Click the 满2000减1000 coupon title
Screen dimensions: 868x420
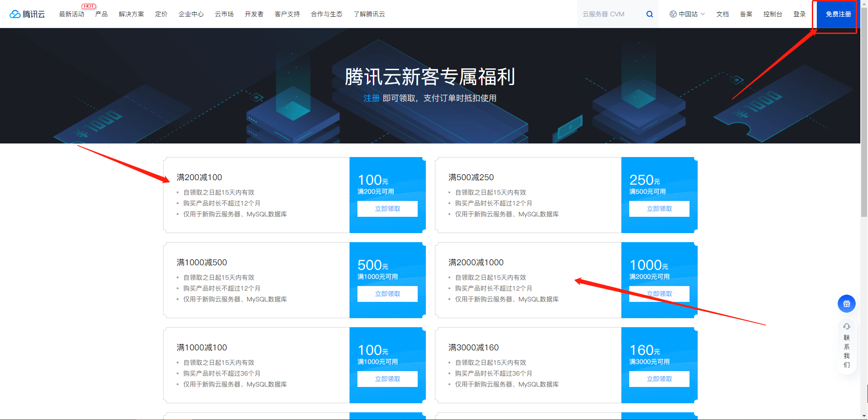(476, 262)
